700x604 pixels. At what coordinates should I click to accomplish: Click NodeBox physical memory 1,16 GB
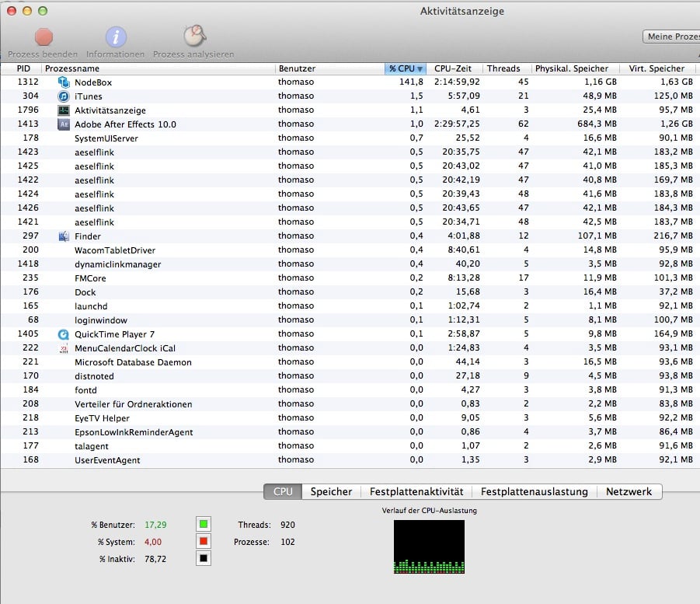(x=601, y=82)
